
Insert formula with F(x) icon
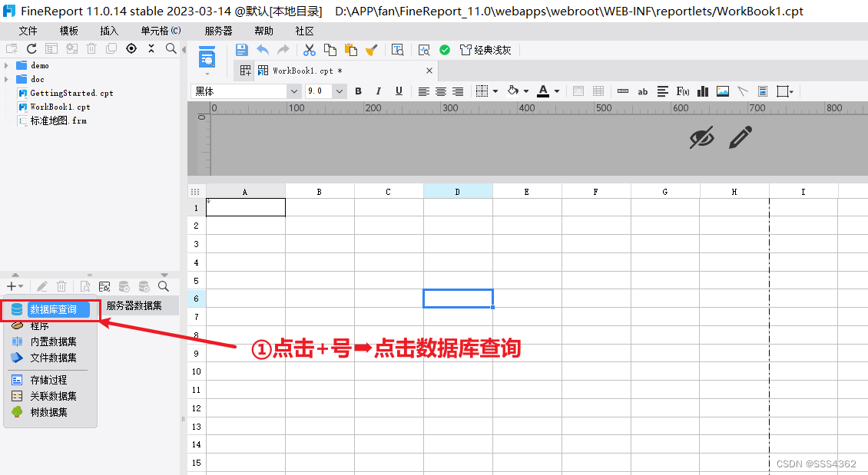(x=683, y=91)
